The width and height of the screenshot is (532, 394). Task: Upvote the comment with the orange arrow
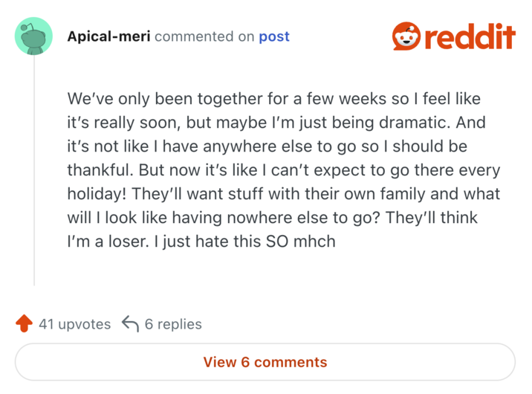coord(24,323)
